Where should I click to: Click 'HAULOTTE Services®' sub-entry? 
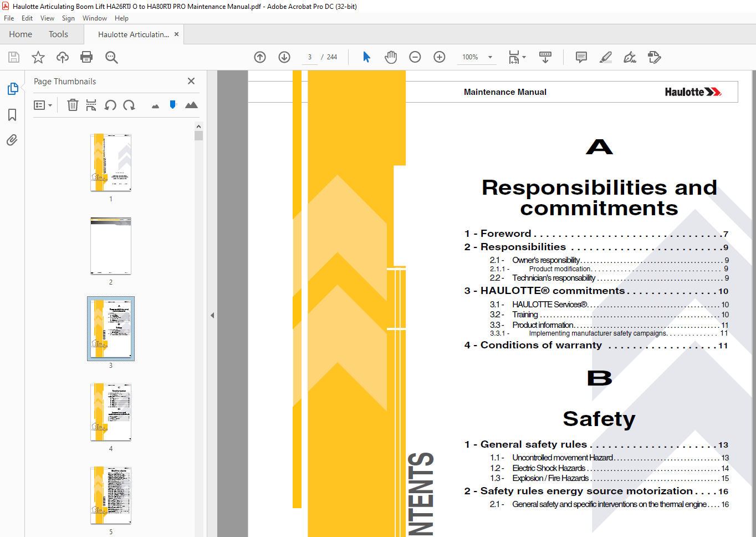point(609,305)
